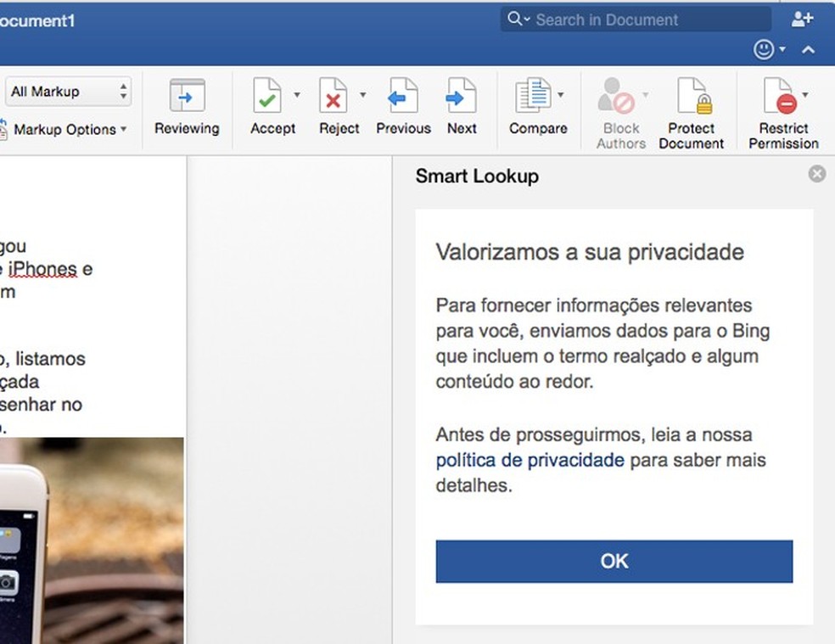Image resolution: width=835 pixels, height=644 pixels.
Task: Open the All Markup dropdown
Action: pyautogui.click(x=70, y=92)
